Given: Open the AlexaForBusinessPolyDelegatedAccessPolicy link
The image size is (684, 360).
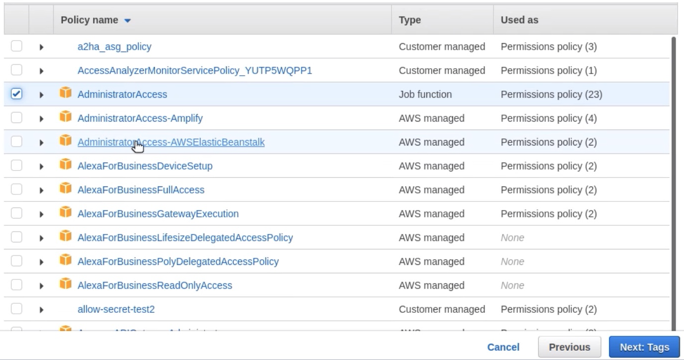Looking at the screenshot, I should (x=178, y=261).
